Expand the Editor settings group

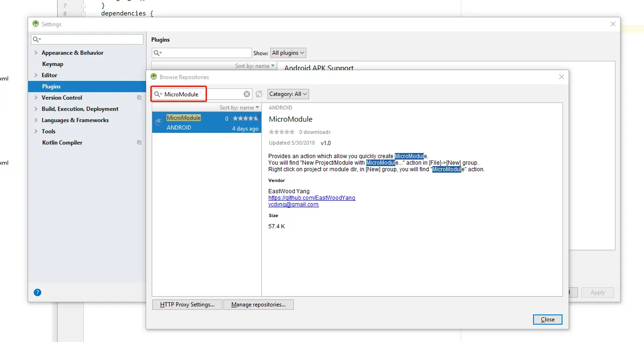36,75
